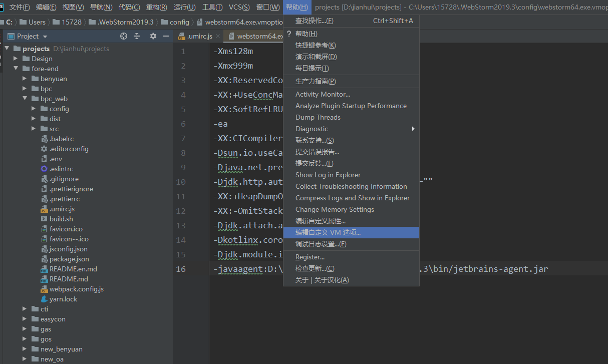
Task: Open the 窗口(W) menu
Action: click(268, 7)
